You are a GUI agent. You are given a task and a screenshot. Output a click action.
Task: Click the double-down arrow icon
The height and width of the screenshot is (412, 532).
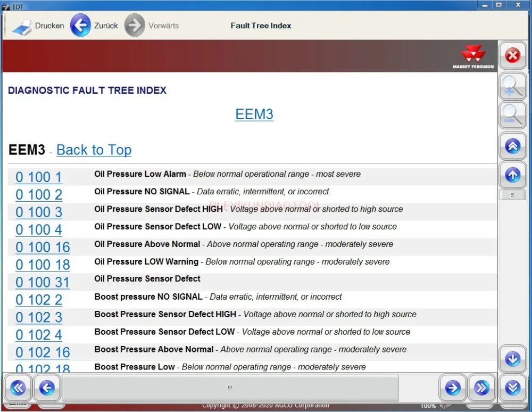pyautogui.click(x=512, y=388)
